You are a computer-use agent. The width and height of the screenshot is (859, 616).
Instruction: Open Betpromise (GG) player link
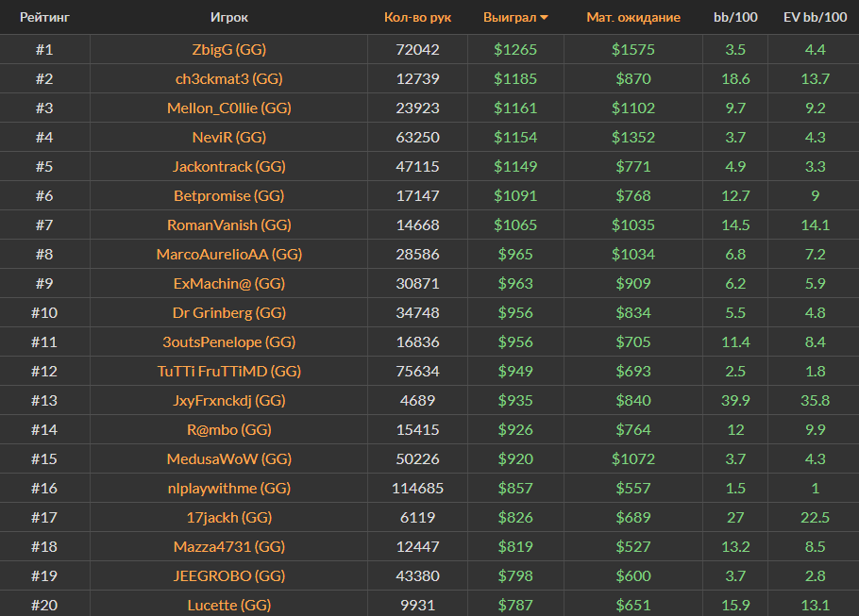pos(229,195)
